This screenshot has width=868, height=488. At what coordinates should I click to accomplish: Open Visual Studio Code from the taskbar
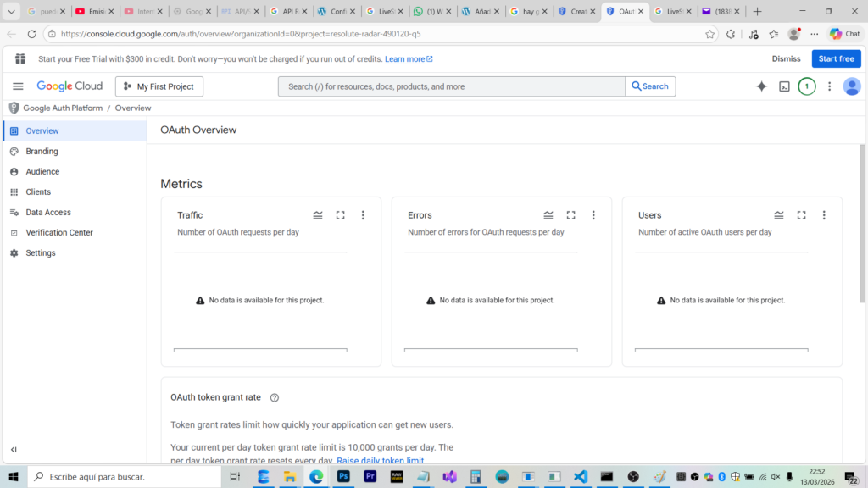click(x=581, y=477)
